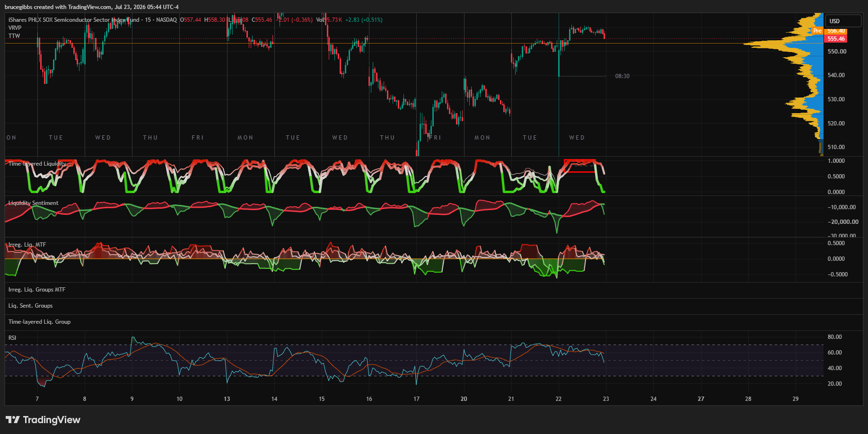Click the 510.00 price axis label
This screenshot has width=868, height=434.
click(x=836, y=147)
